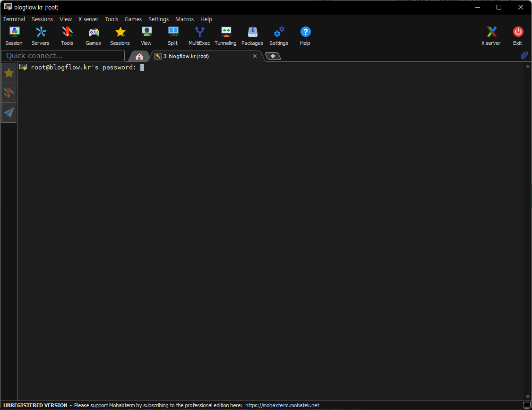532x410 pixels.
Task: Open the Terminal menu
Action: (14, 19)
